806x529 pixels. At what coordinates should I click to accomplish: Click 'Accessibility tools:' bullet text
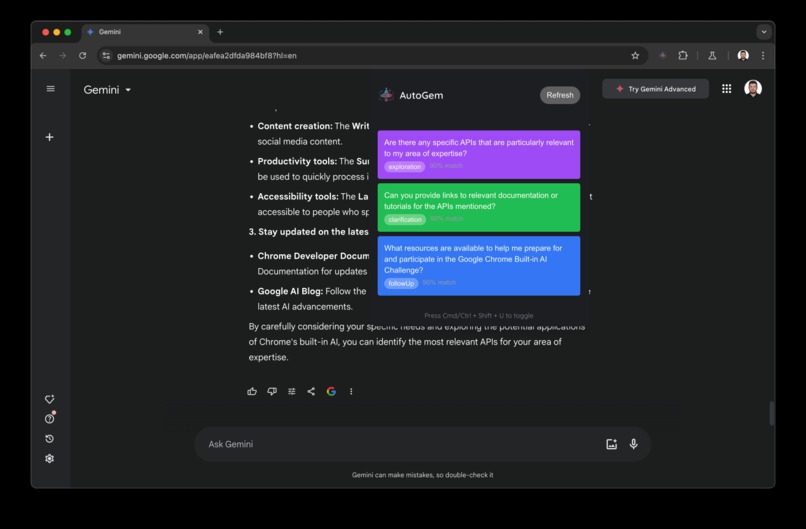click(298, 196)
